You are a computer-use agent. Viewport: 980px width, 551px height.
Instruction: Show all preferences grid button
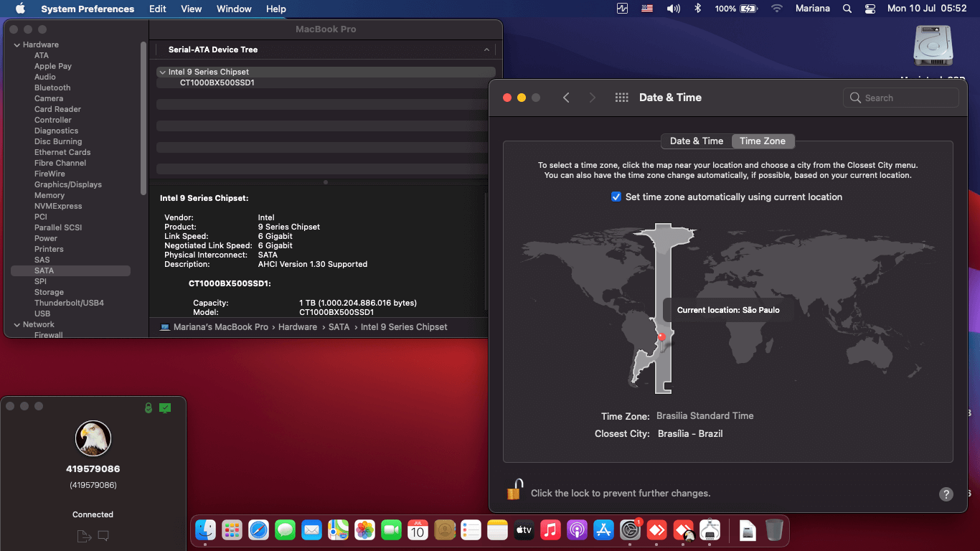point(622,98)
